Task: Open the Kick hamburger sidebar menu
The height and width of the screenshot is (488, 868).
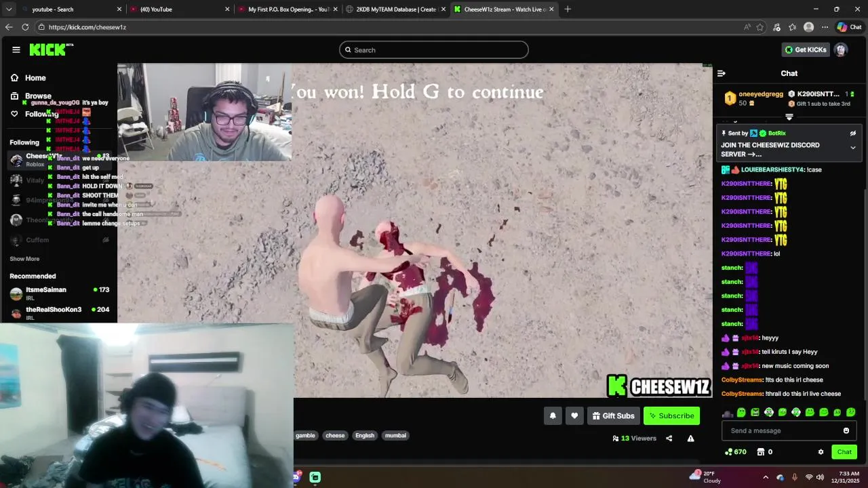Action: 16,49
